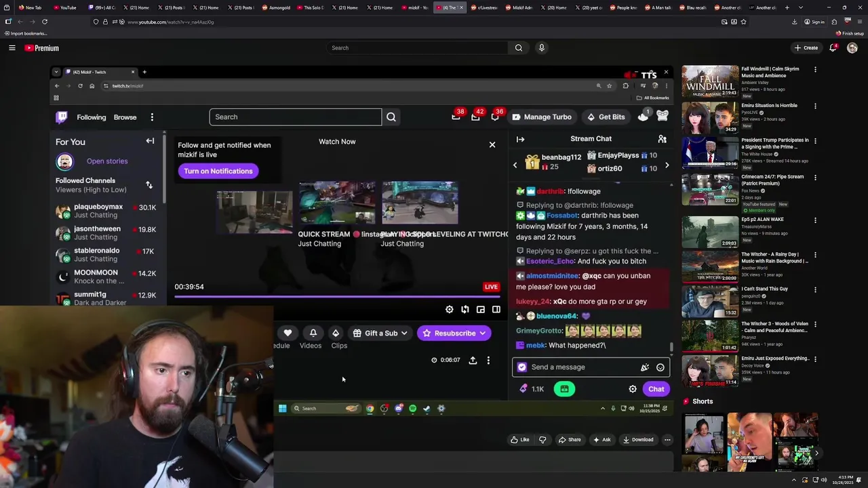Click the chat community users icon
The height and width of the screenshot is (488, 868).
(662, 139)
